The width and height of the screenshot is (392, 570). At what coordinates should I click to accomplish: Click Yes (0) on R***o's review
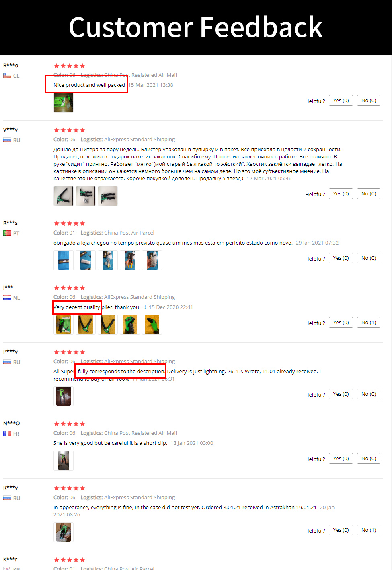(341, 101)
